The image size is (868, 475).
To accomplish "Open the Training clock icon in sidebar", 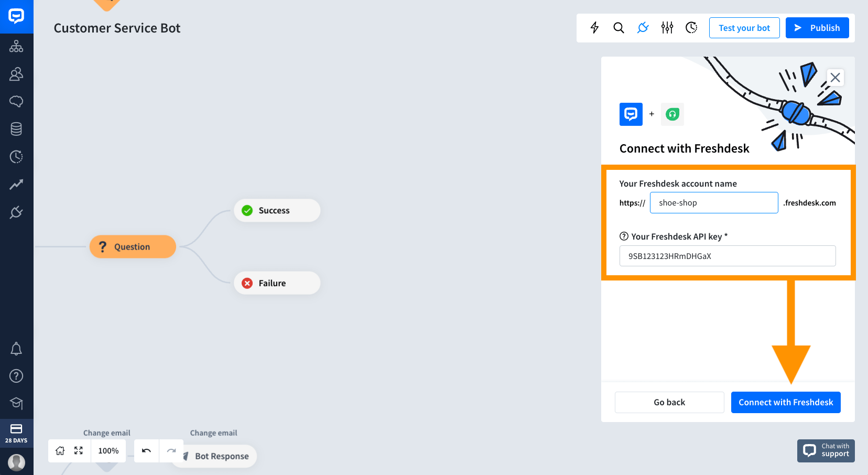I will [16, 156].
